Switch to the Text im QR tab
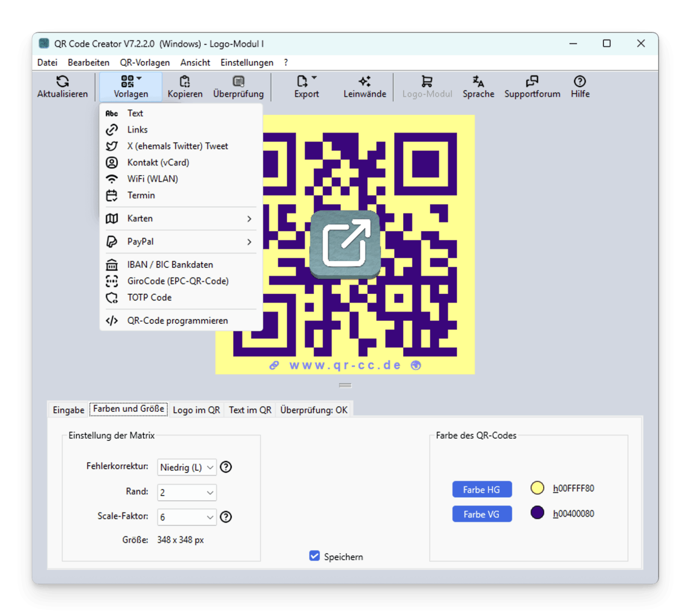 point(250,410)
